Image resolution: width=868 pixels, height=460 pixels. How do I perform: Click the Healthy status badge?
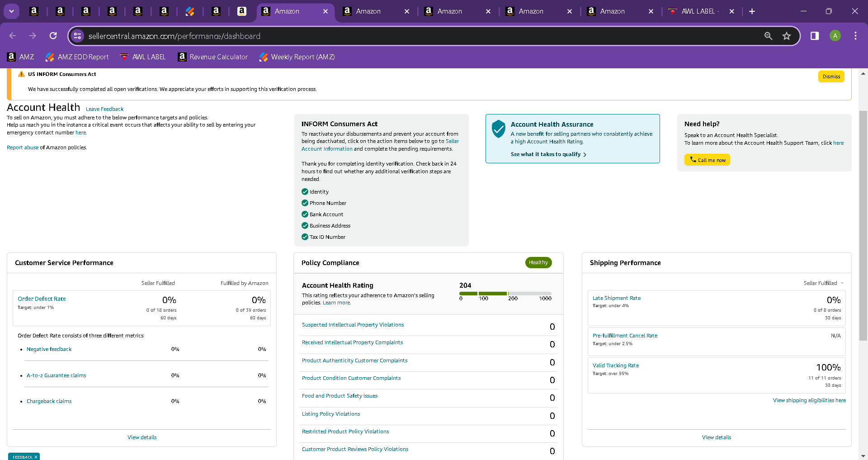coord(538,262)
